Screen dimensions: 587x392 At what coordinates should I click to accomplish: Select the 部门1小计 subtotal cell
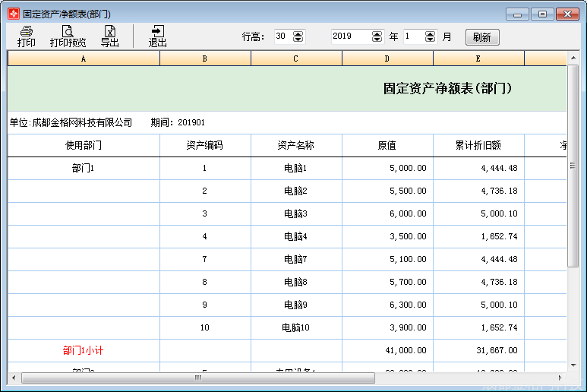pos(84,350)
